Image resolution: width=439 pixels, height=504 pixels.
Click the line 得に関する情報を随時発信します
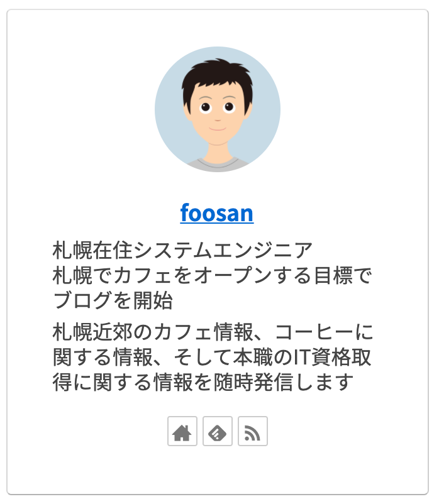pos(203,382)
